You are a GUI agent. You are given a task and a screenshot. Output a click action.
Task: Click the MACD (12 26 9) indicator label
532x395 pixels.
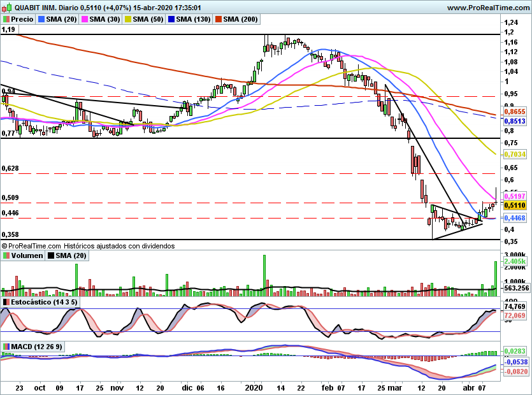[x=37, y=347]
